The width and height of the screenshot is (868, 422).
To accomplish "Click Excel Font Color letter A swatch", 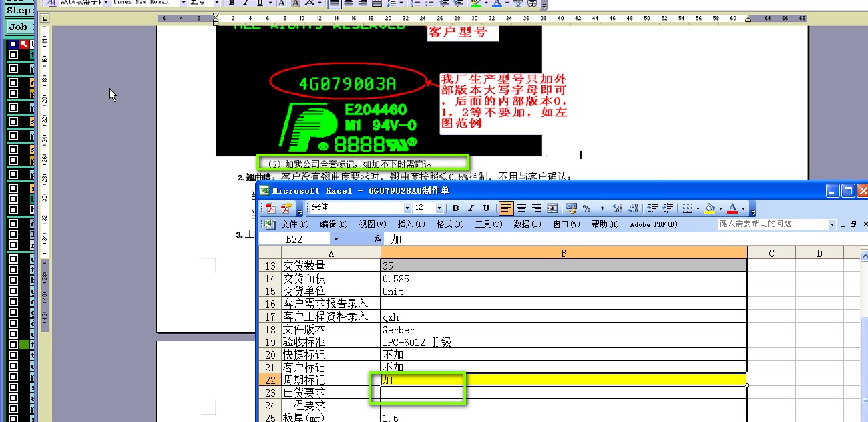I will (x=733, y=208).
